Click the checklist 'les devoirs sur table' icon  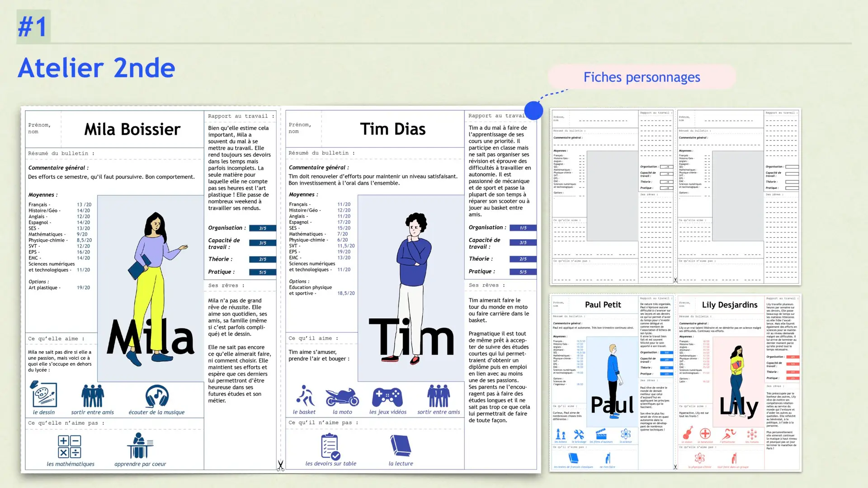pos(330,446)
